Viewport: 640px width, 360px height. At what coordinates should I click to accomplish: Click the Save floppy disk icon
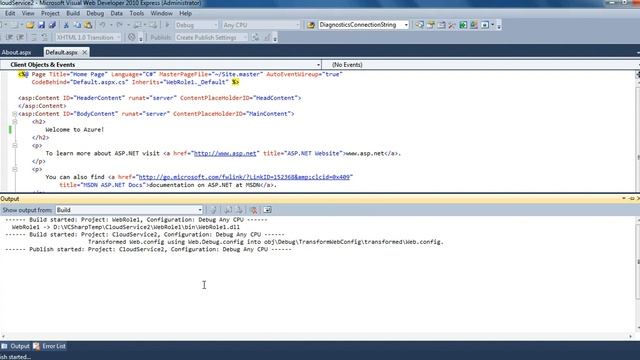41,25
